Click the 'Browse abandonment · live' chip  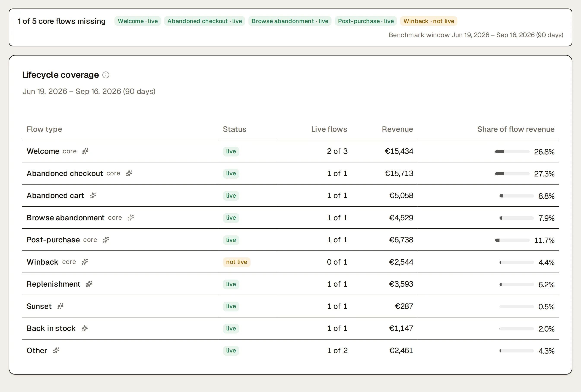290,21
